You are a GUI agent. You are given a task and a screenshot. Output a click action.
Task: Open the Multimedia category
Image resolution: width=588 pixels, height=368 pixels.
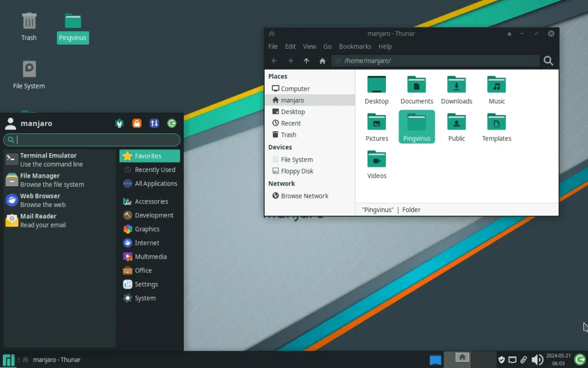(150, 257)
